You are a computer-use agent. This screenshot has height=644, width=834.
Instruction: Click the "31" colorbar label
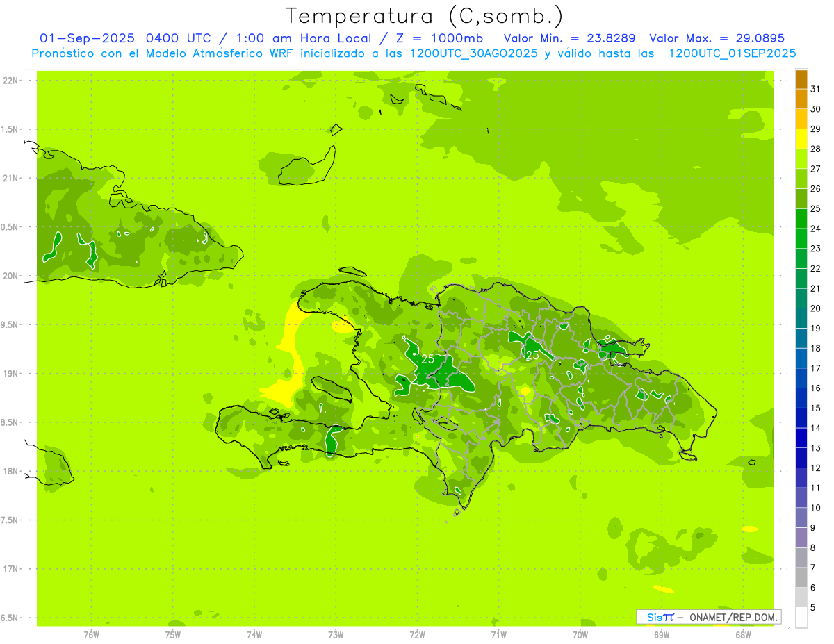[x=815, y=89]
